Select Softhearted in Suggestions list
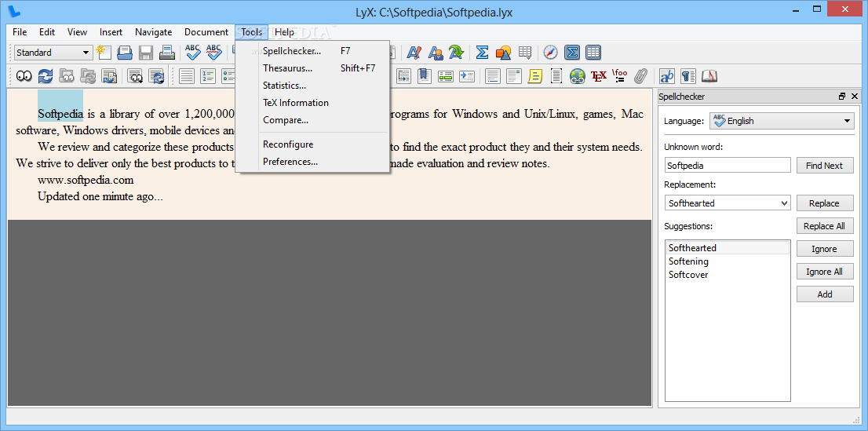Screen dimensions: 868x431 (x=728, y=247)
